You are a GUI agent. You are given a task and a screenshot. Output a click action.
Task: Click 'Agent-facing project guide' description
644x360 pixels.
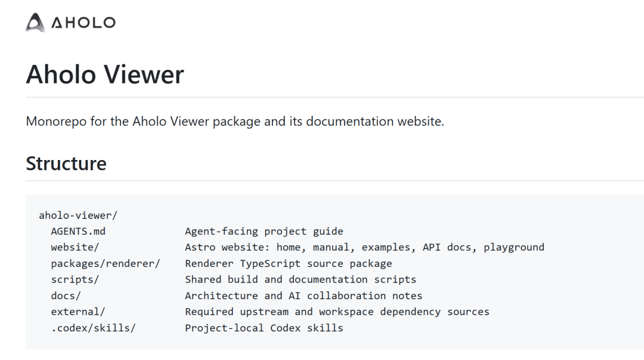click(264, 231)
